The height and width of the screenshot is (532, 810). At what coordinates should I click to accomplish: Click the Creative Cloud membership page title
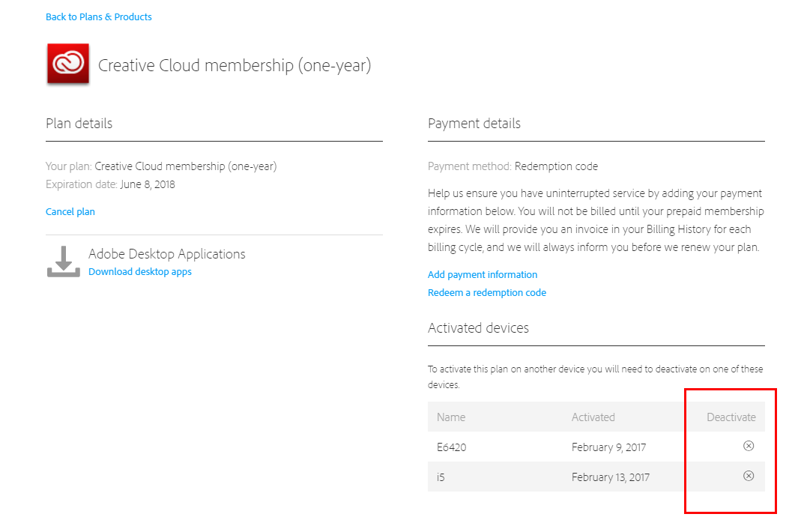click(x=235, y=65)
